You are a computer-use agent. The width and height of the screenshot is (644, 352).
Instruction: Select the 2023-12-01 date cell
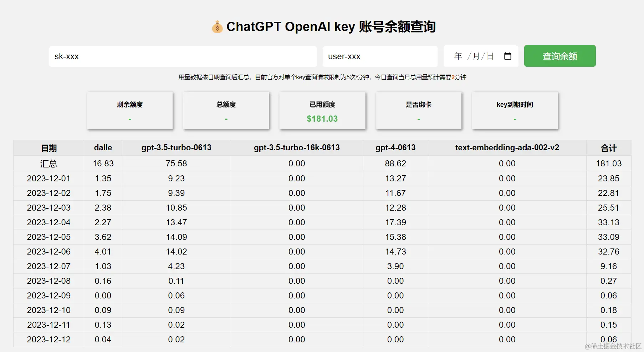[x=49, y=178]
